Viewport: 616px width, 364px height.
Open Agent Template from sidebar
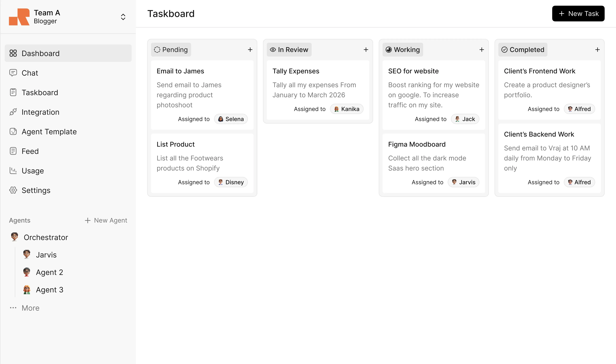[13, 132]
